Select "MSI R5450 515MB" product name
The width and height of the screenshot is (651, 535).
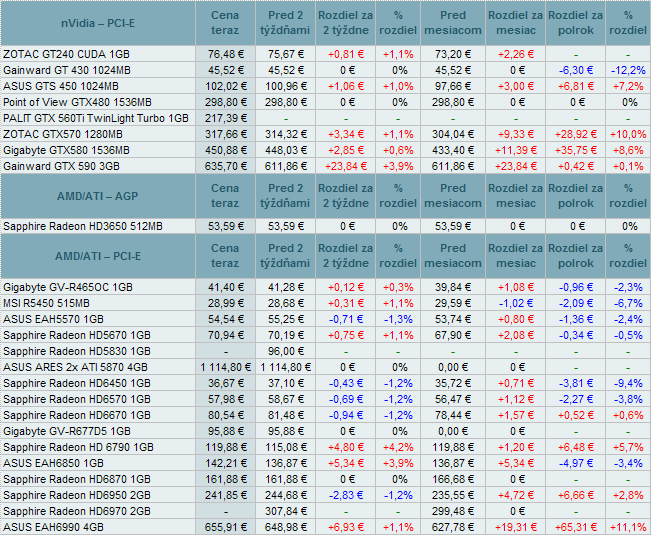[46, 303]
